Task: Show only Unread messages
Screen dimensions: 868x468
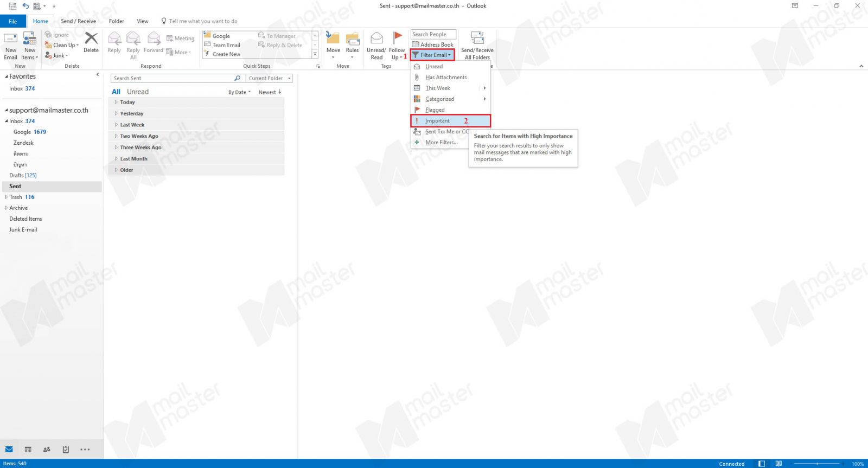Action: click(x=138, y=92)
